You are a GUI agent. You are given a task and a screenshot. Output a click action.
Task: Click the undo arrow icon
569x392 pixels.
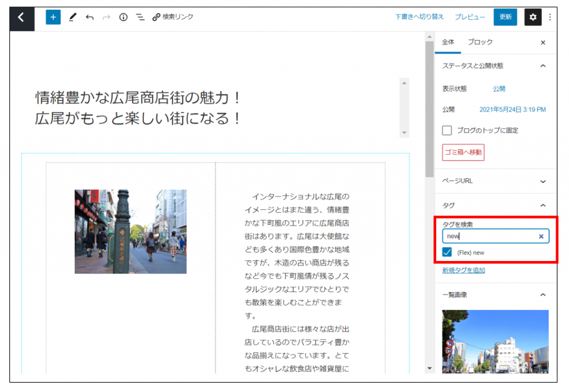click(x=89, y=17)
